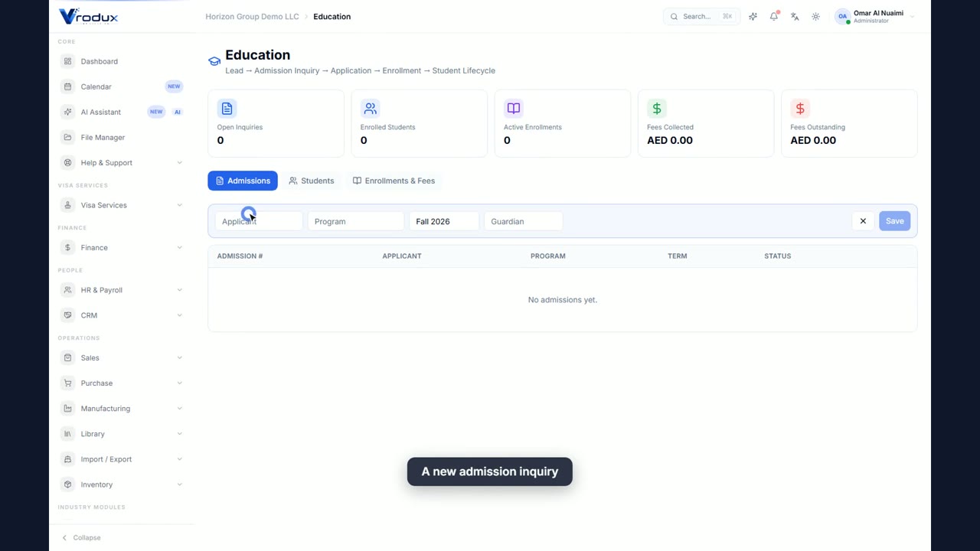Expand the Inventory chevron

[x=179, y=484]
